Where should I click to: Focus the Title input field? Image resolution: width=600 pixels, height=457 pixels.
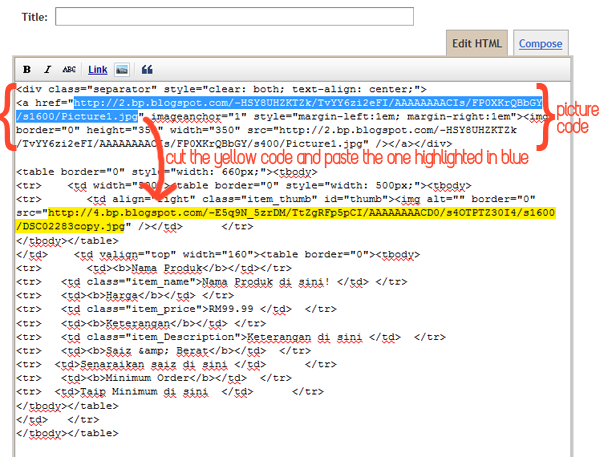coord(234,16)
